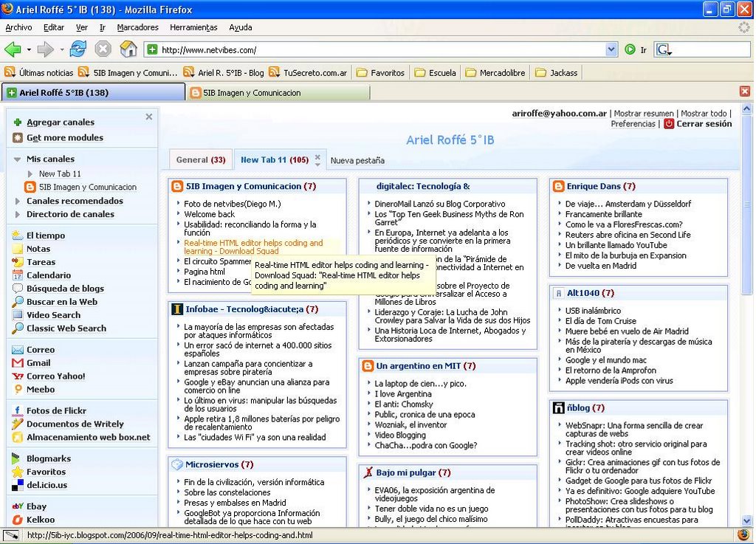Click the Kelkoo icon
This screenshot has height=544, width=756.
18,520
